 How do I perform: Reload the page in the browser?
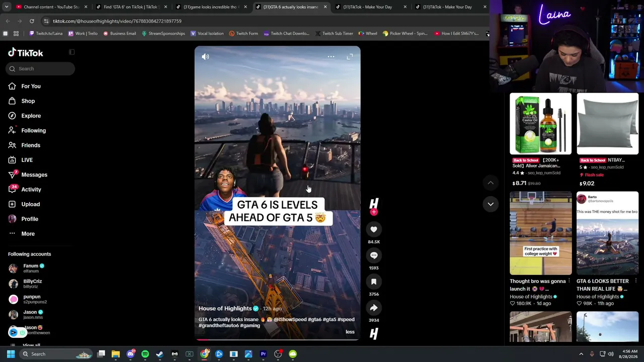[x=32, y=21]
